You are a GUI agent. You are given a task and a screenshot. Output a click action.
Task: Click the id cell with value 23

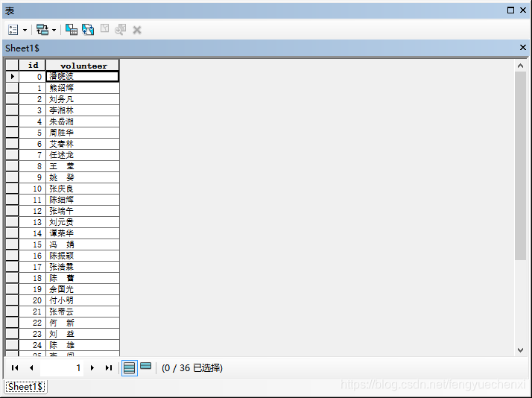32,334
